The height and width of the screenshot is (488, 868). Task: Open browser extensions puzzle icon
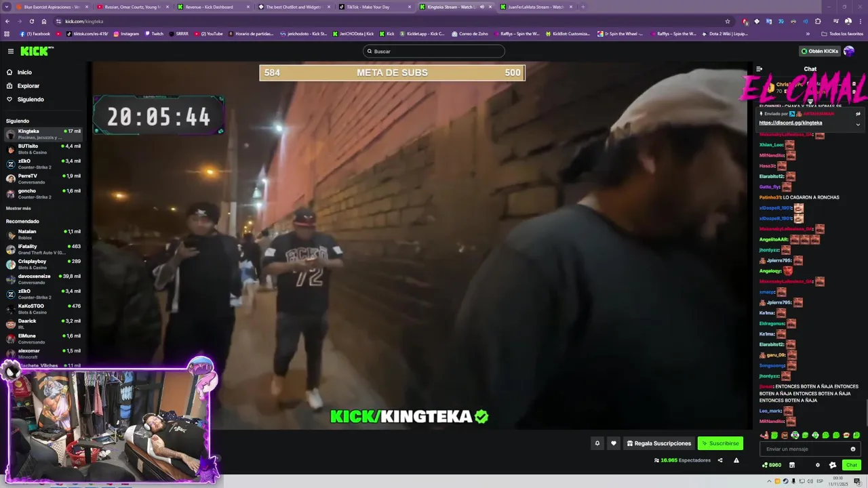pos(817,22)
